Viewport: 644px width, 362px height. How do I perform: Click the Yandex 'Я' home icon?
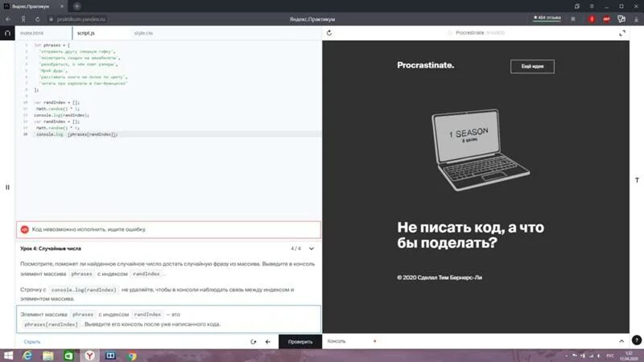(x=23, y=19)
